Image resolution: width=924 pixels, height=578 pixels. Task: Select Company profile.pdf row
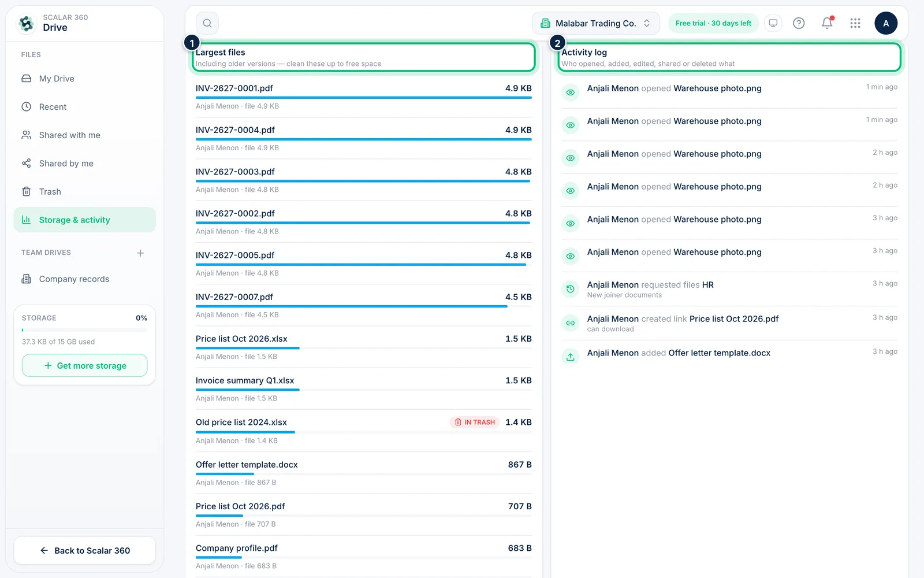(364, 556)
